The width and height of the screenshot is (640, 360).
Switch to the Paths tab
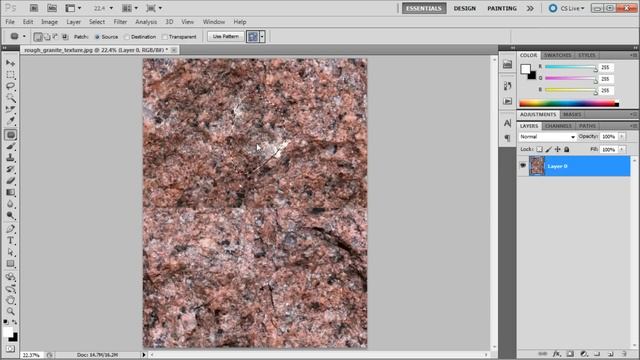pos(587,126)
